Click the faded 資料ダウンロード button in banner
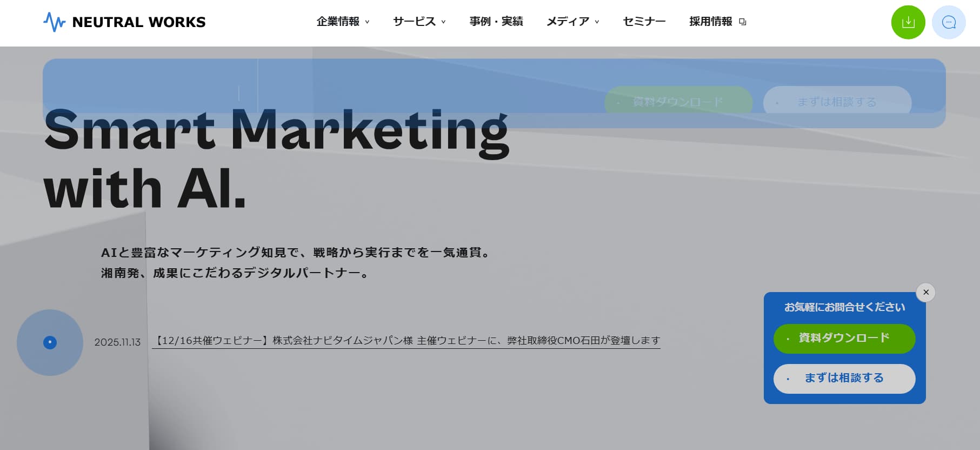The width and height of the screenshot is (980, 450). [x=678, y=100]
